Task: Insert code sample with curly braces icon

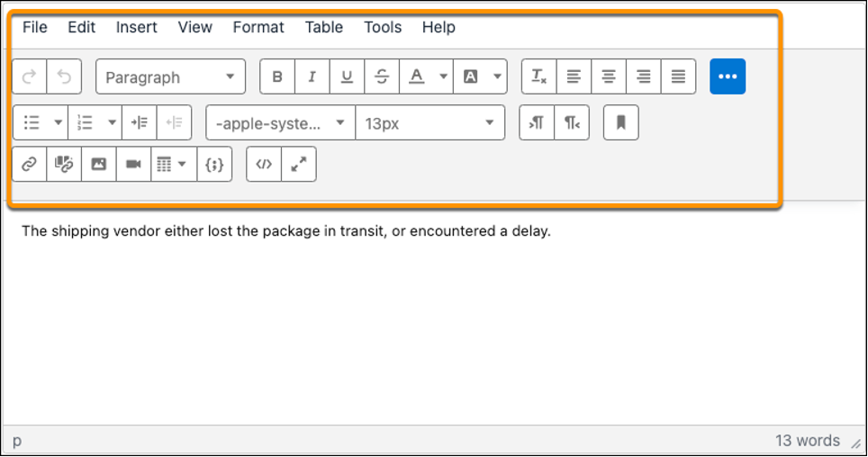Action: tap(214, 165)
